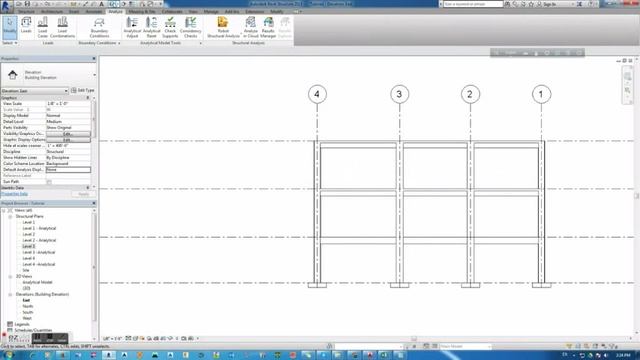Open the North elevation view

[x=28, y=306]
